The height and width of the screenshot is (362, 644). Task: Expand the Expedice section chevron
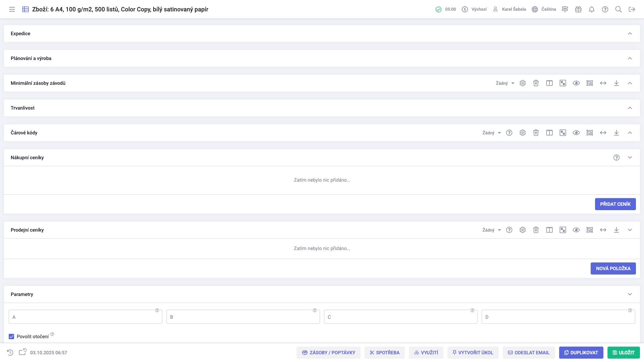pos(630,34)
